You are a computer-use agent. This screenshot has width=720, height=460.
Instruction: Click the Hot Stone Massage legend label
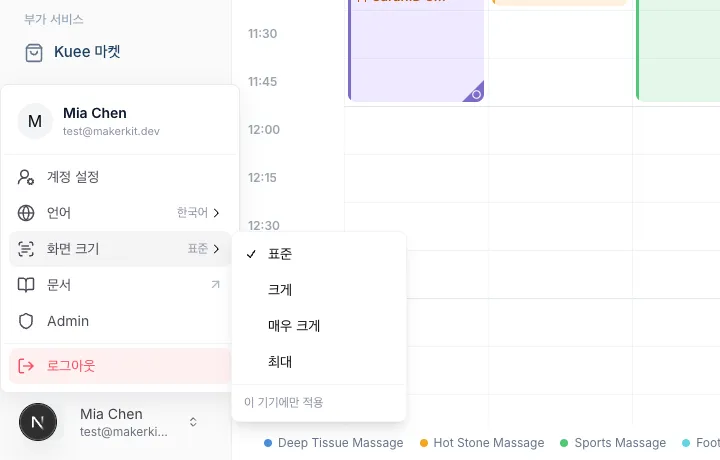(x=489, y=443)
